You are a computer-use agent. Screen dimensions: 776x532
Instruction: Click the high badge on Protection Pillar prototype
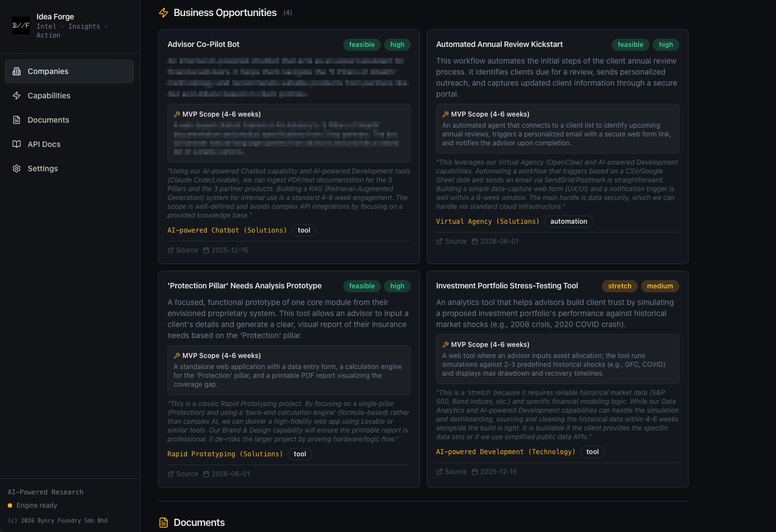[x=397, y=286]
